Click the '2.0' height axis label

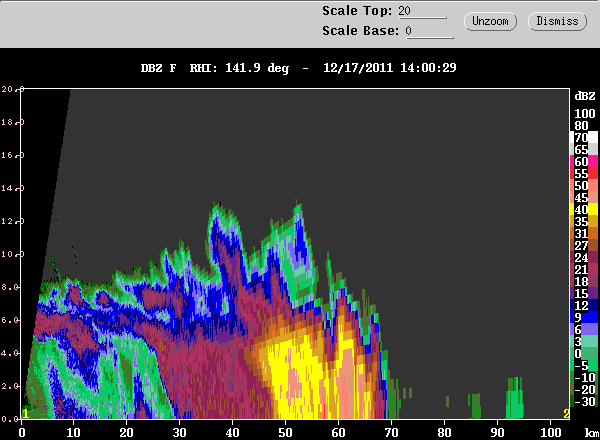click(8, 386)
